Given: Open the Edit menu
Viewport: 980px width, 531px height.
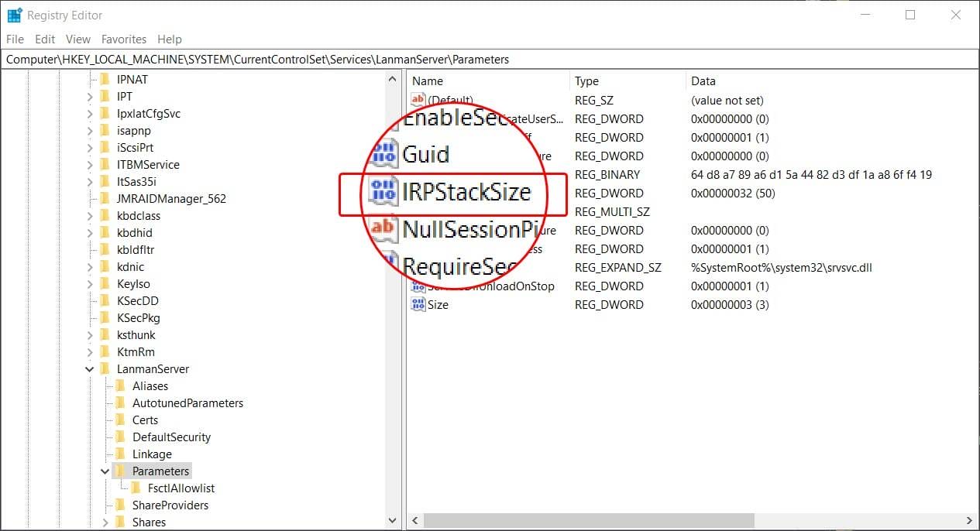Looking at the screenshot, I should tap(44, 39).
